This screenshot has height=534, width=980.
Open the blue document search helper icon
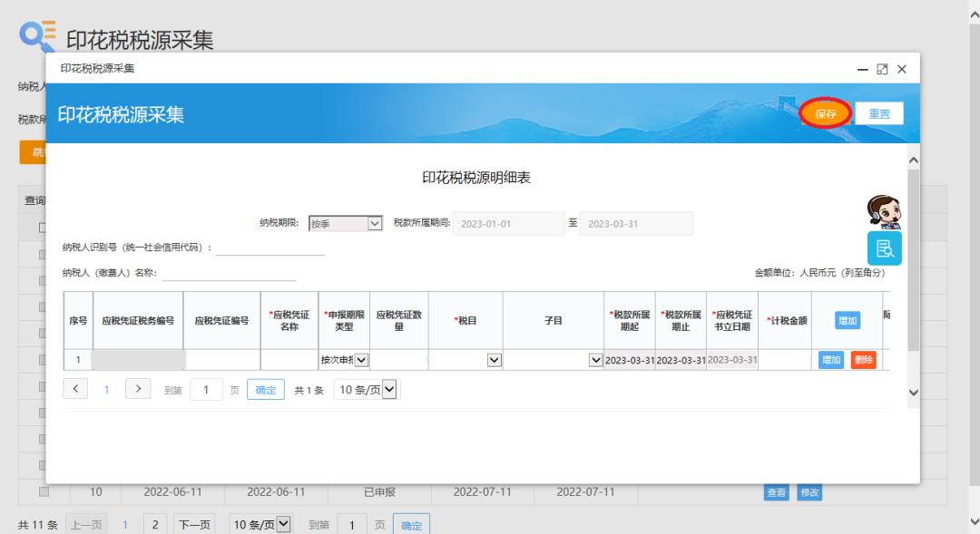coord(883,247)
